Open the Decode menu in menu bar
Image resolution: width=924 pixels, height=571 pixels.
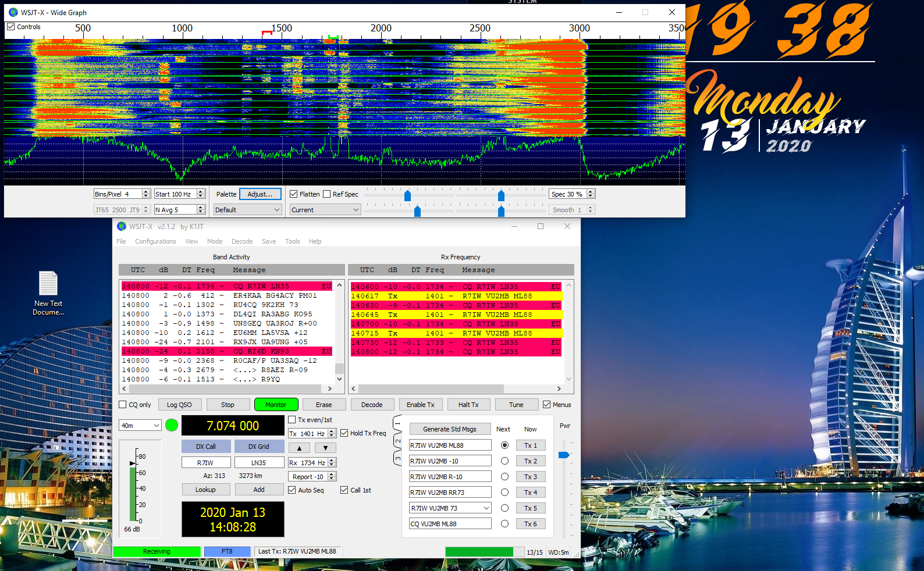click(x=241, y=241)
